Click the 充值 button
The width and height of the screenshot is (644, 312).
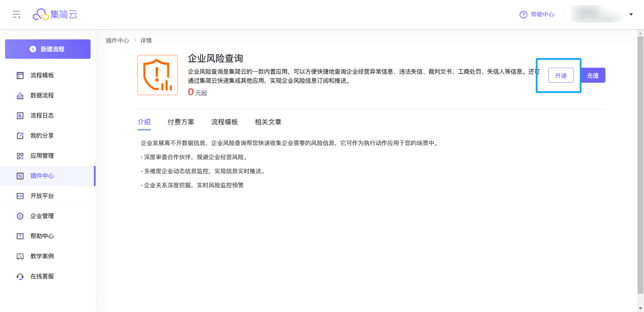593,75
